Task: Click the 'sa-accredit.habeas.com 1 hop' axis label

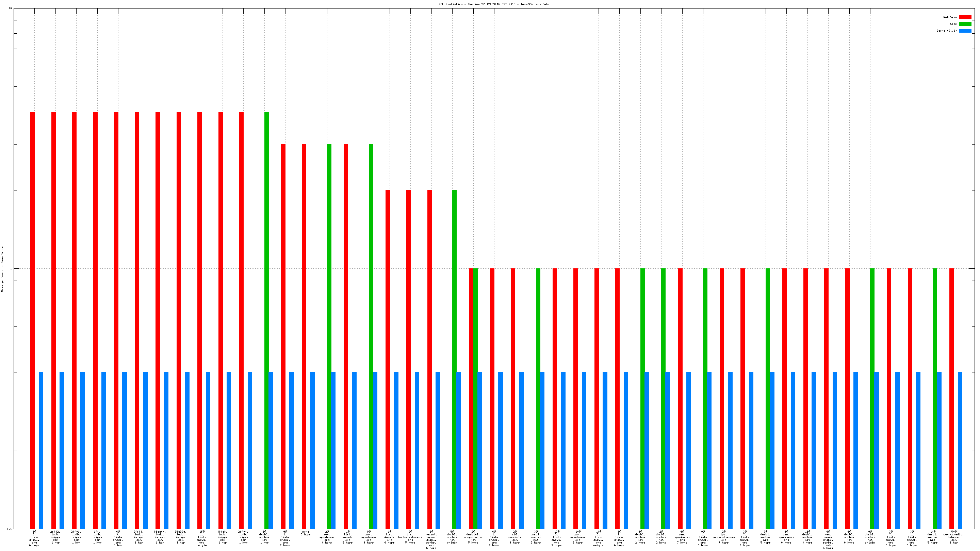Action: pos(954,537)
